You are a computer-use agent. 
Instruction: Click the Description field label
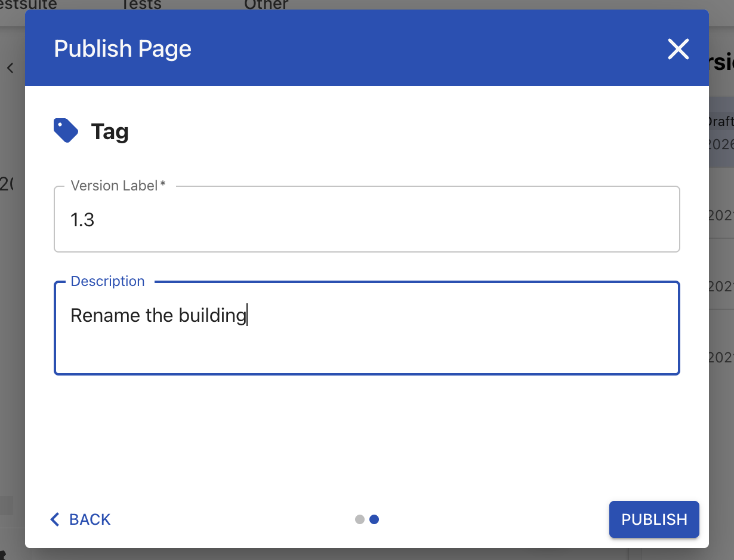tap(107, 281)
